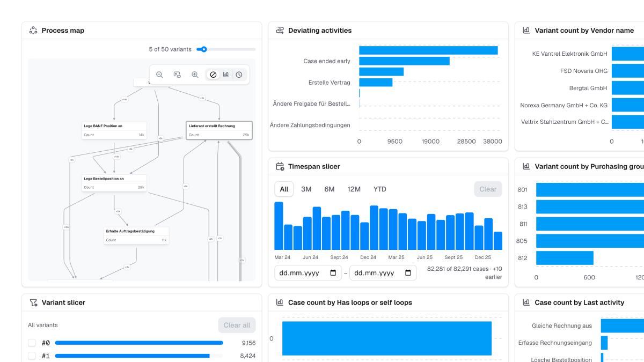Click the Timespan slicer calendar icon
The image size is (644, 362).
(x=280, y=167)
